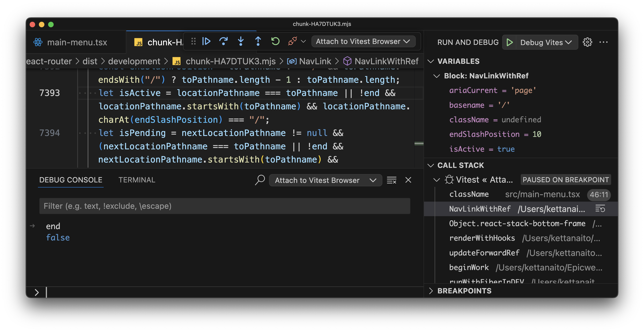644x332 pixels.
Task: Click line number 7393 gutter
Action: [50, 93]
